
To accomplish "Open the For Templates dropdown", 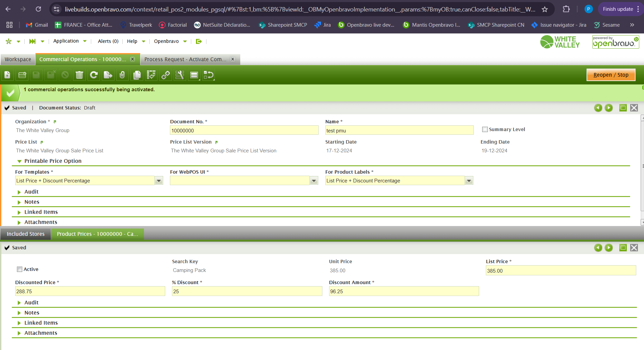I will coord(159,181).
